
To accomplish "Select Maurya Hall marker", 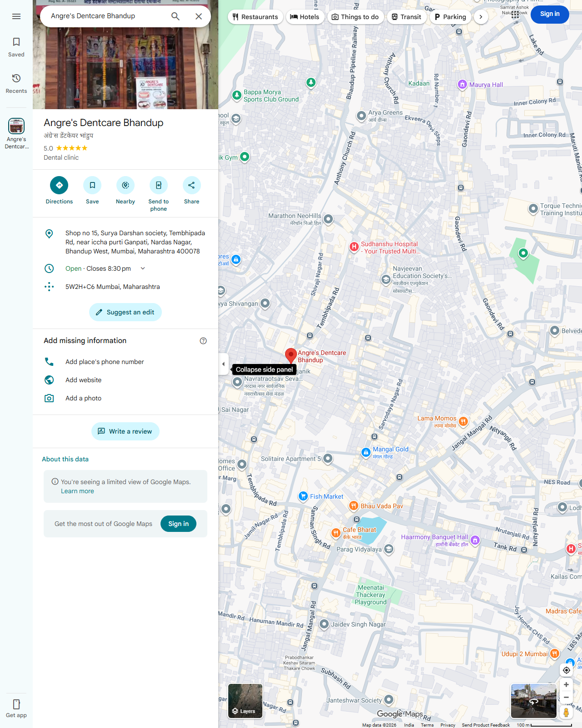I will pyautogui.click(x=462, y=84).
